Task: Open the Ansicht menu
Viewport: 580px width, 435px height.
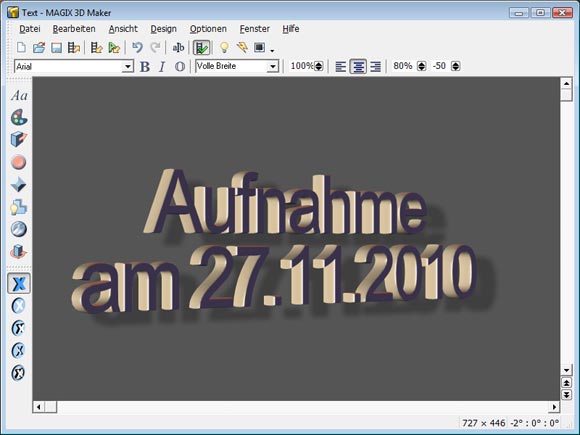Action: click(123, 29)
